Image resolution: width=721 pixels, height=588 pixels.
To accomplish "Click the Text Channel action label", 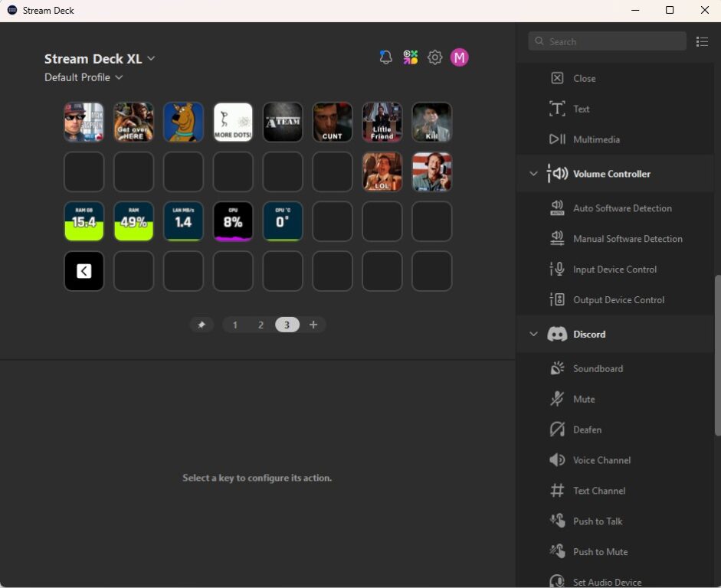I will click(599, 491).
